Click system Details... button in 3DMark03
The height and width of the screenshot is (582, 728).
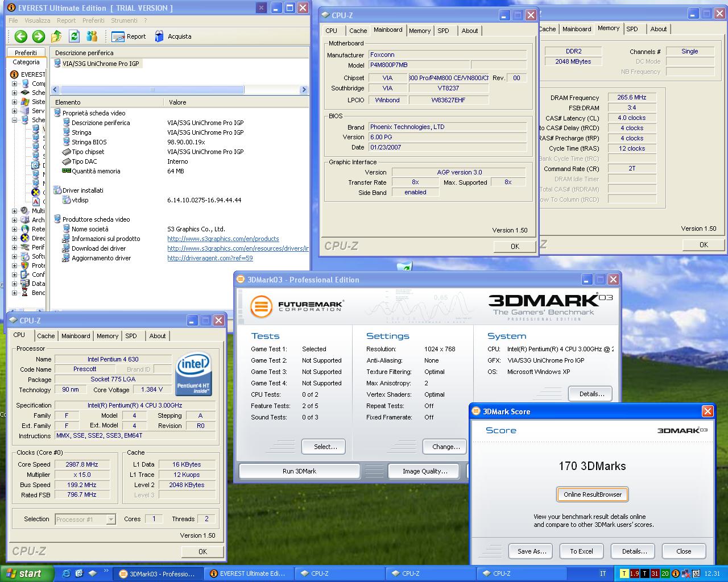click(591, 394)
